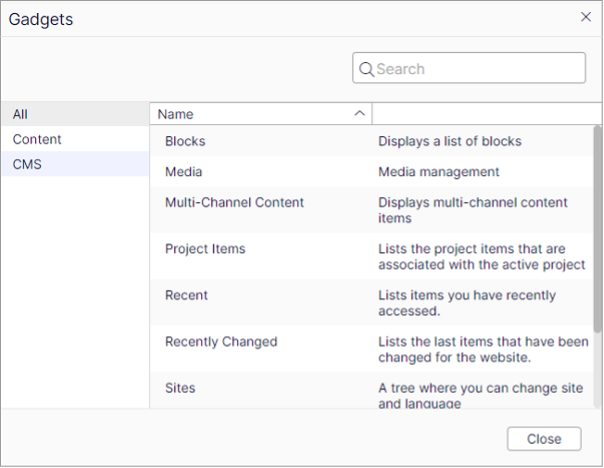Add the Project Items gadget
The image size is (604, 468).
[205, 248]
